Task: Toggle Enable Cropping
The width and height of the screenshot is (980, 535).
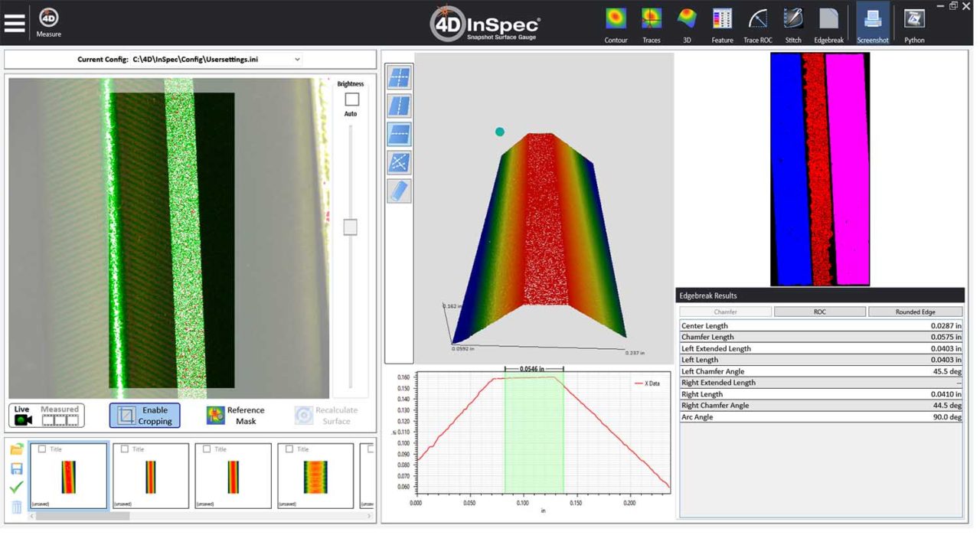Action: [x=144, y=415]
